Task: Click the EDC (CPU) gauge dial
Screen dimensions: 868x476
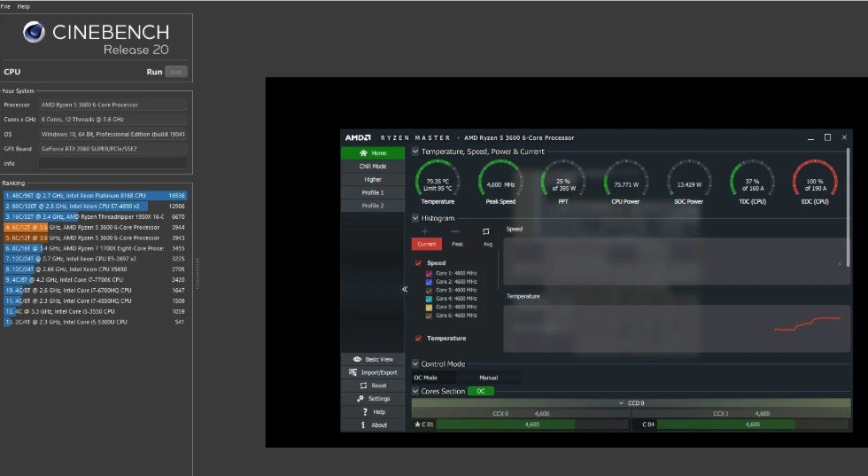Action: 815,178
